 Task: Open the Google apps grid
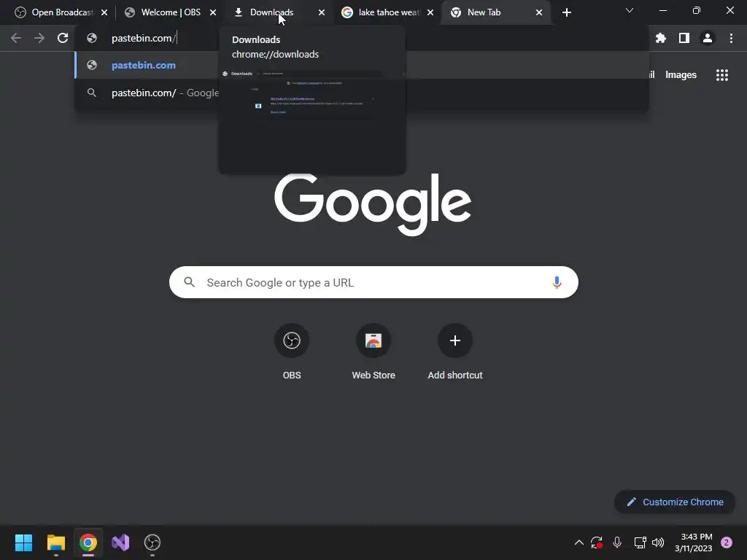point(722,75)
